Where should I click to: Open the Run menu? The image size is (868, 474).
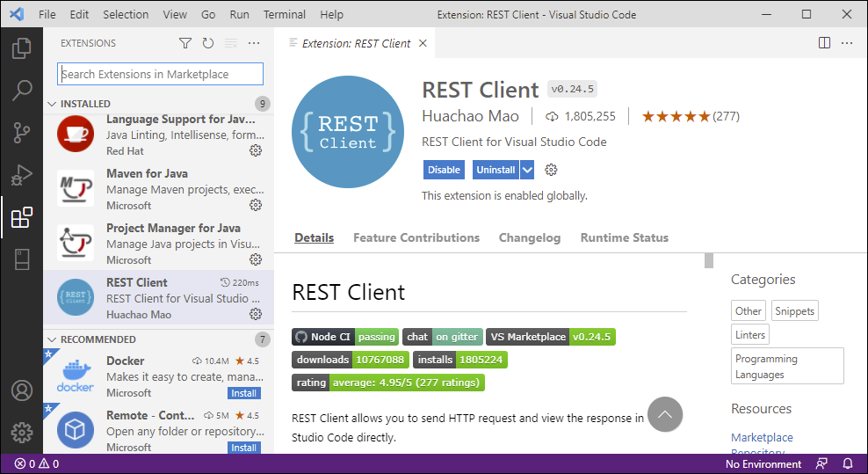pyautogui.click(x=239, y=14)
